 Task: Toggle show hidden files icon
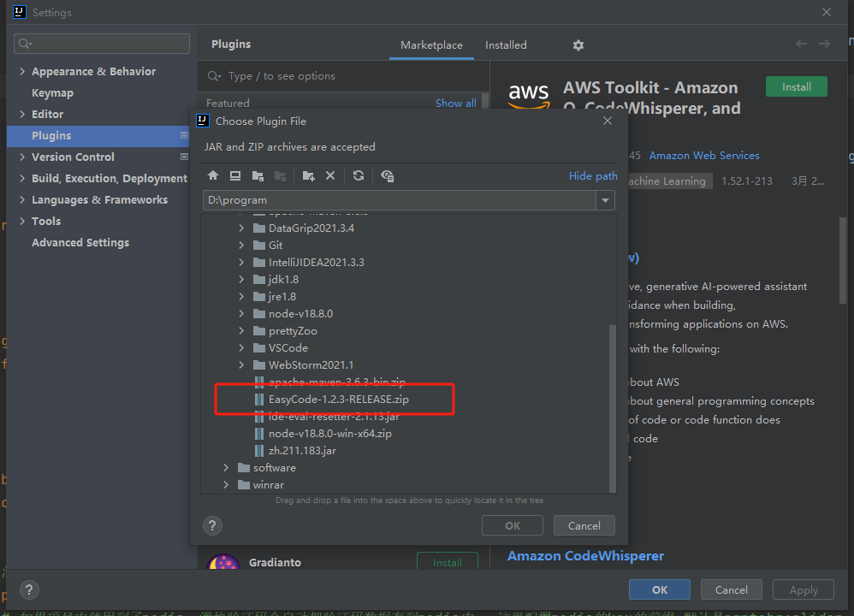click(388, 175)
